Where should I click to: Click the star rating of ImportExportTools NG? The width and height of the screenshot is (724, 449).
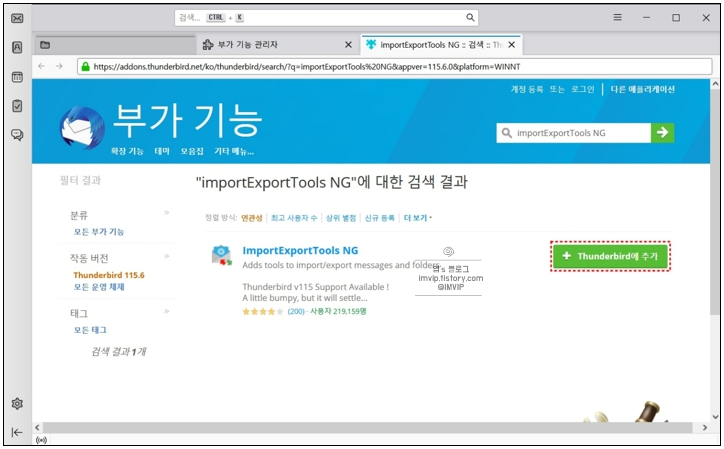pos(263,312)
